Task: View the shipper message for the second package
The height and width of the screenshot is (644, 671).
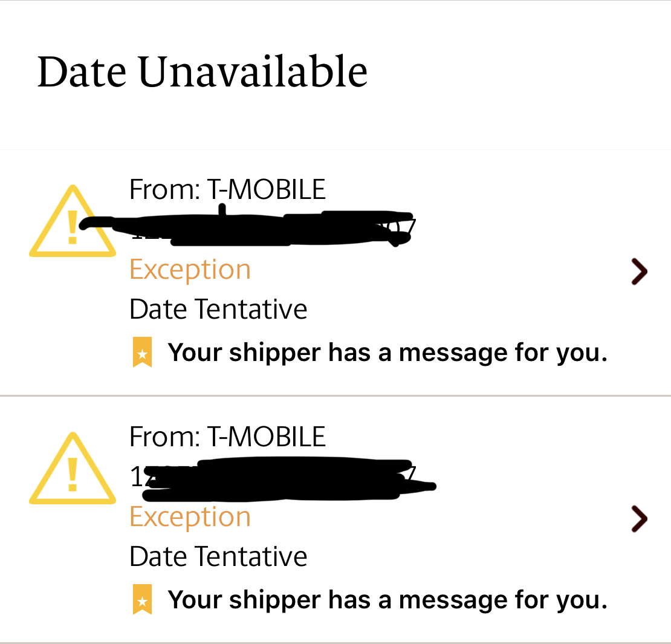Action: tap(387, 599)
